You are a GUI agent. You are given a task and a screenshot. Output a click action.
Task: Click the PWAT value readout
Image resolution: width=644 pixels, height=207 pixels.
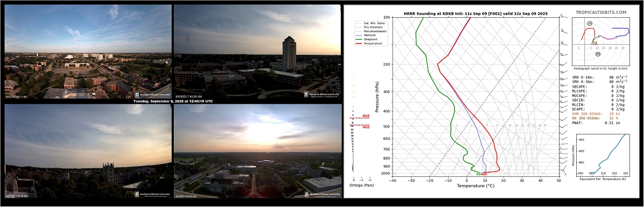[611, 123]
